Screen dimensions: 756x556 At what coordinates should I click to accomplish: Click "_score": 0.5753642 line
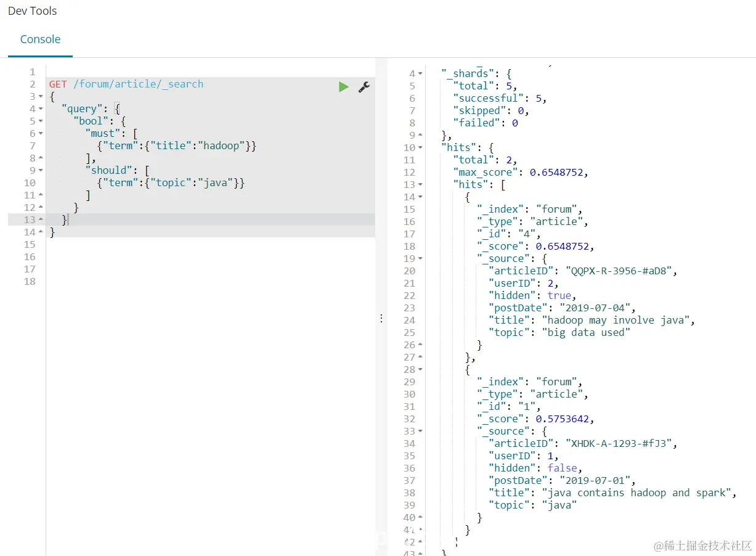pyautogui.click(x=536, y=419)
